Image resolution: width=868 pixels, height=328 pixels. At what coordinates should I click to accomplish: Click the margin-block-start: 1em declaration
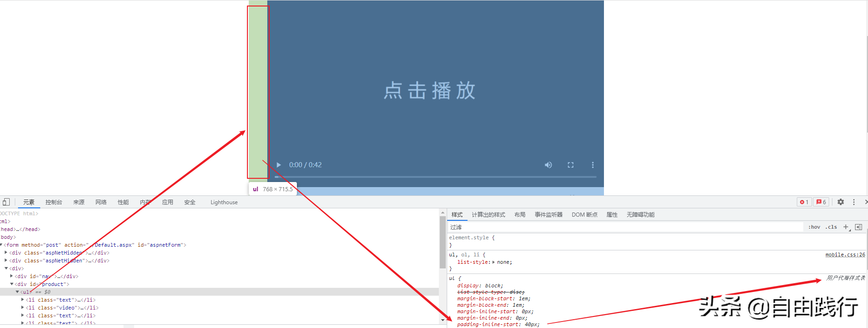pos(493,298)
